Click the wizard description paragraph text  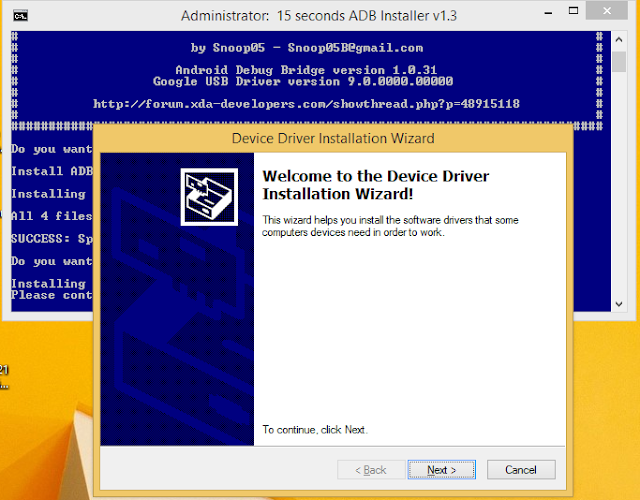390,226
